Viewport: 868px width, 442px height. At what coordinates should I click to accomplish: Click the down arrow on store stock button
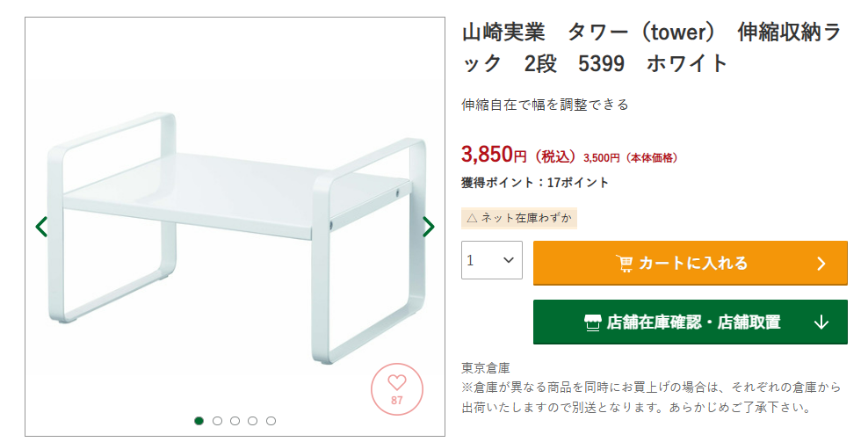pos(821,322)
